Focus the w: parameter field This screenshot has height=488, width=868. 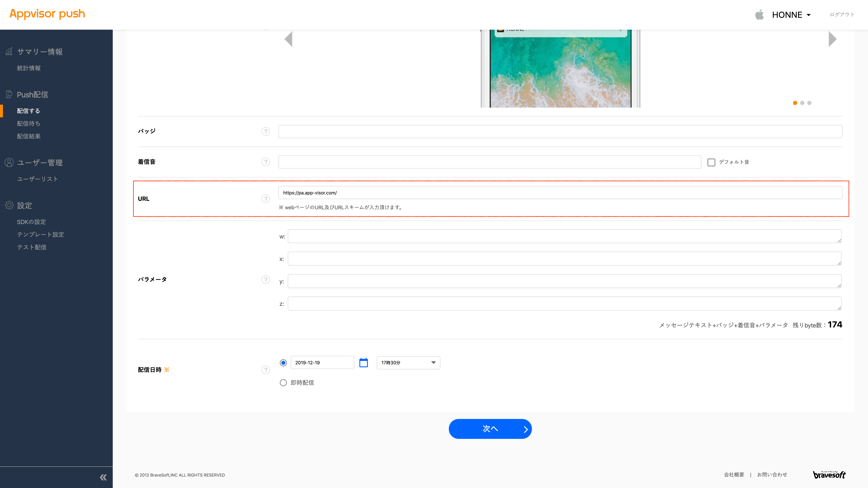(x=564, y=236)
